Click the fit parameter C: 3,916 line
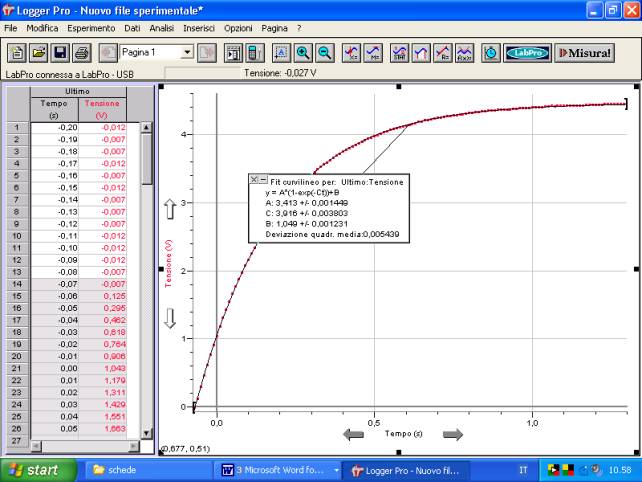Image resolution: width=642 pixels, height=482 pixels. click(x=307, y=213)
